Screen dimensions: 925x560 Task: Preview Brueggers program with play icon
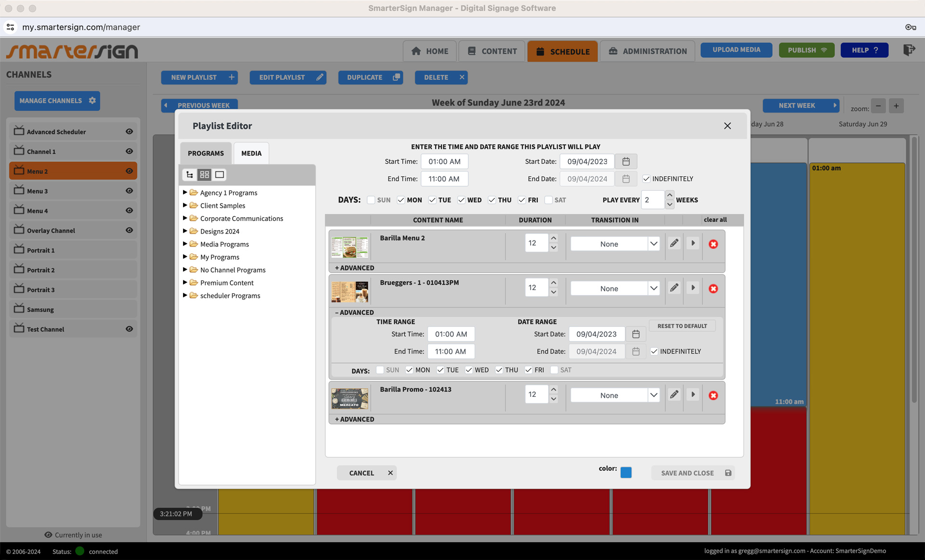tap(693, 288)
